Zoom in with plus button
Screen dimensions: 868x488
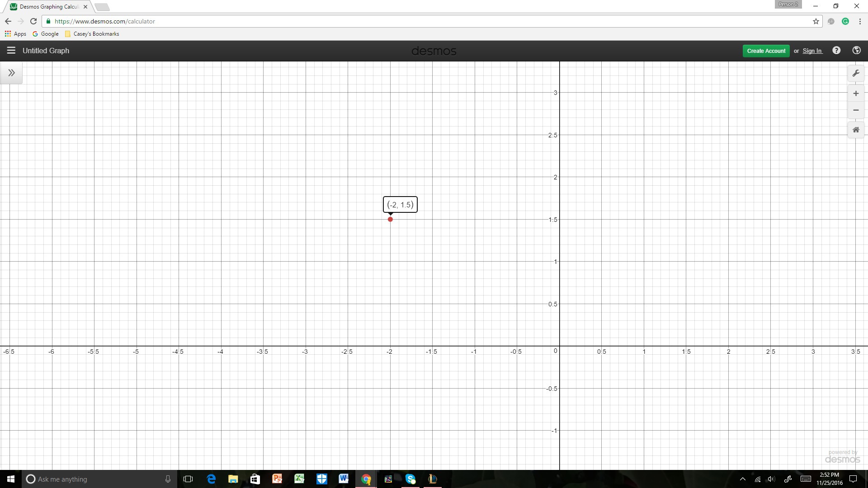click(856, 94)
